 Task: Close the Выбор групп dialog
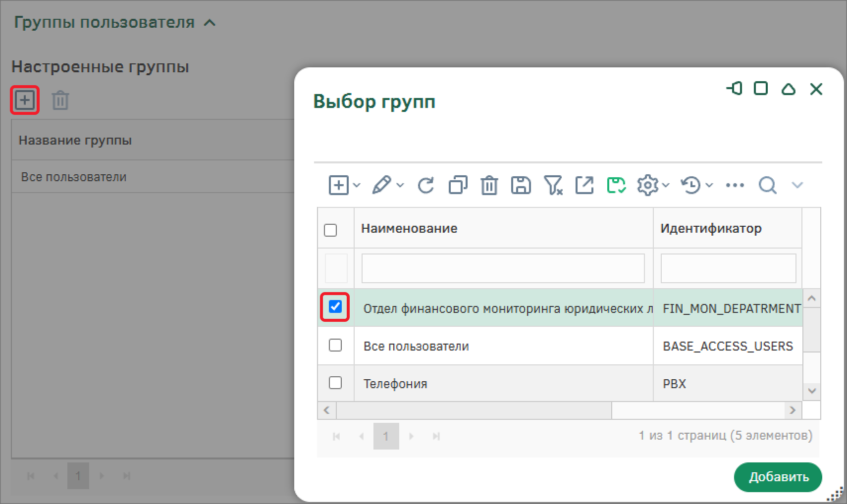click(x=816, y=89)
